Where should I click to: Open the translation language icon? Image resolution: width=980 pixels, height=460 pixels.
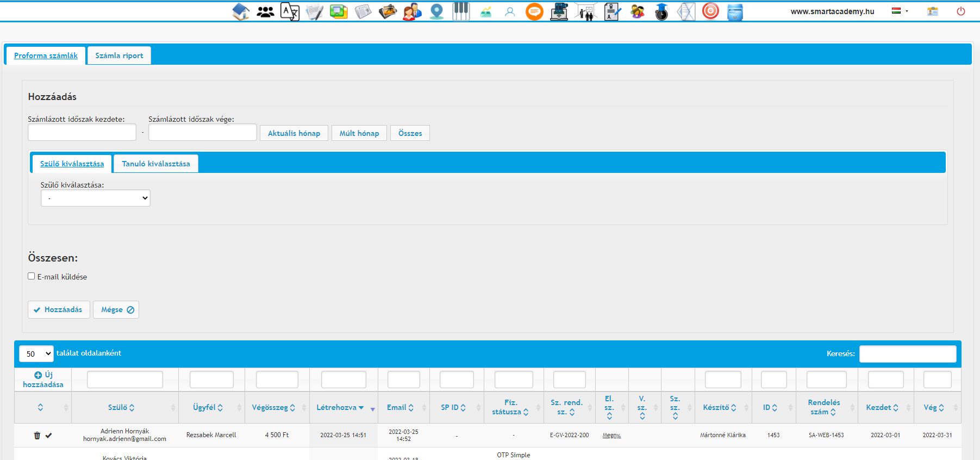[x=290, y=11]
